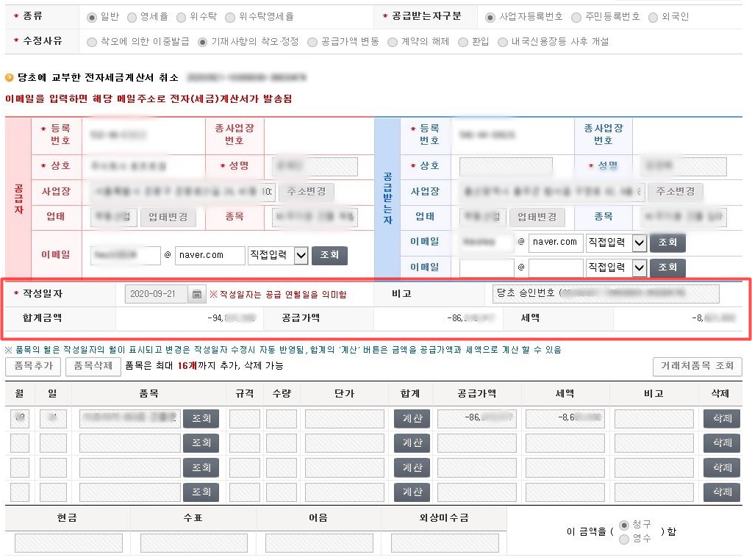Click recipient 상호 input field

[x=506, y=167]
